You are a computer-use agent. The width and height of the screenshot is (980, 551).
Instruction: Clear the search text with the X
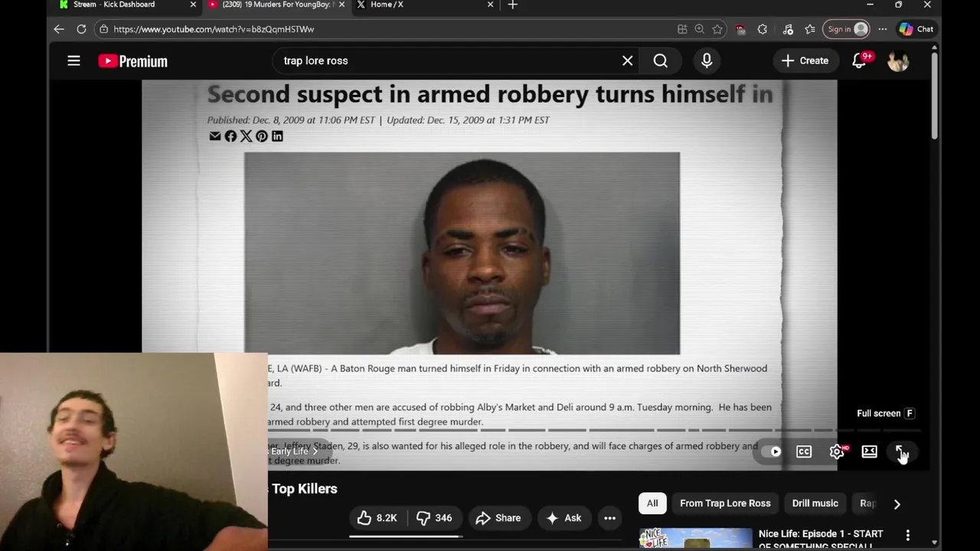coord(627,60)
